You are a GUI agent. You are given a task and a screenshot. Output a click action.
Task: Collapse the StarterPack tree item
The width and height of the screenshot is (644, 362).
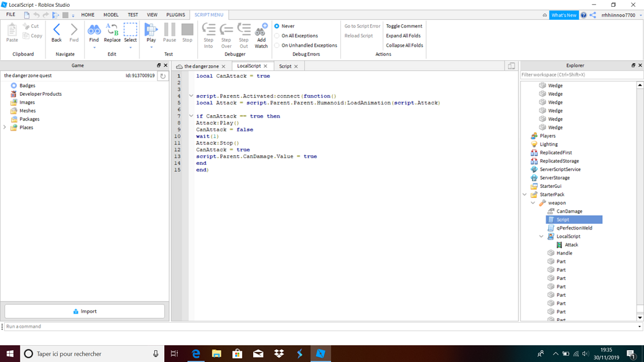525,194
